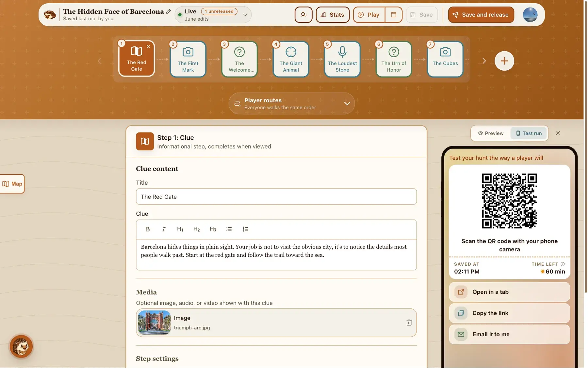Screen dimensions: 588x368
Task: Select The Giant Animal step card
Action: [x=291, y=59]
